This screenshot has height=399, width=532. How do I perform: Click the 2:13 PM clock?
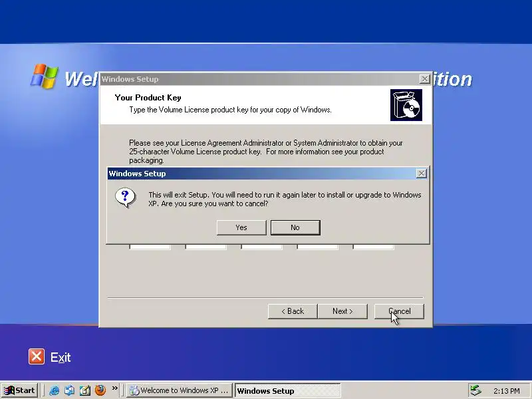pos(507,391)
